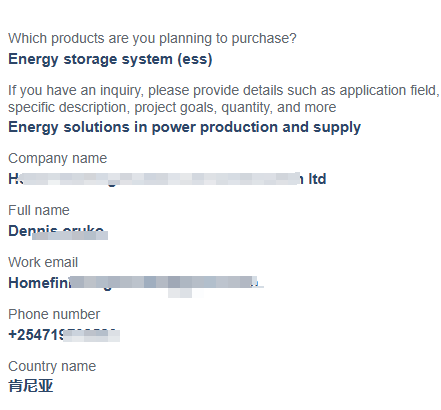Select 'Energy solutions in power production and supply' text

click(x=185, y=128)
